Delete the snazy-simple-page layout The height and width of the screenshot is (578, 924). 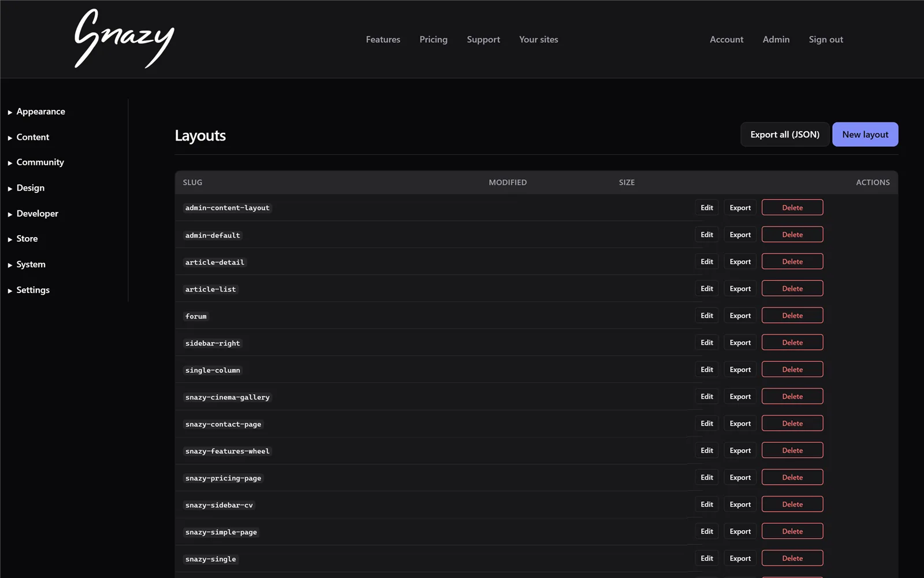(x=792, y=531)
